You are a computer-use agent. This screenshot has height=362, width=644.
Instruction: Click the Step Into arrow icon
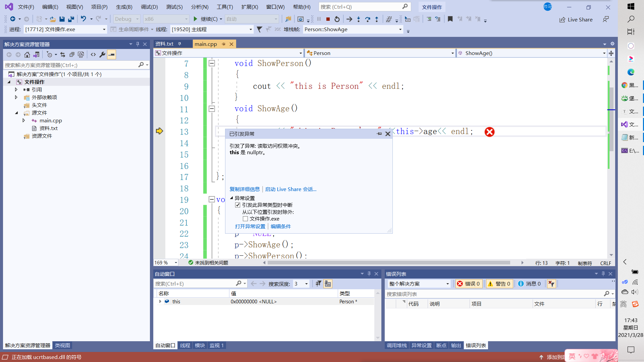coord(359,19)
